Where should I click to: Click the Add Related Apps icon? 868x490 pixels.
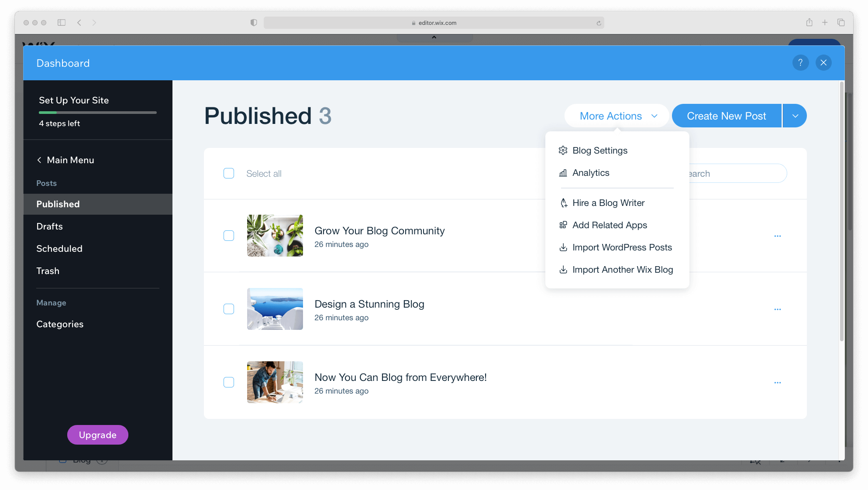click(x=562, y=225)
